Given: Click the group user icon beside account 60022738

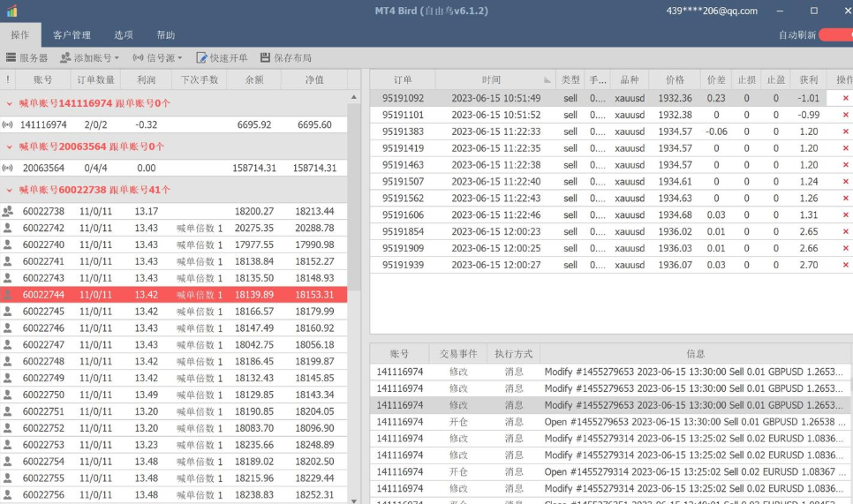Looking at the screenshot, I should 8,211.
